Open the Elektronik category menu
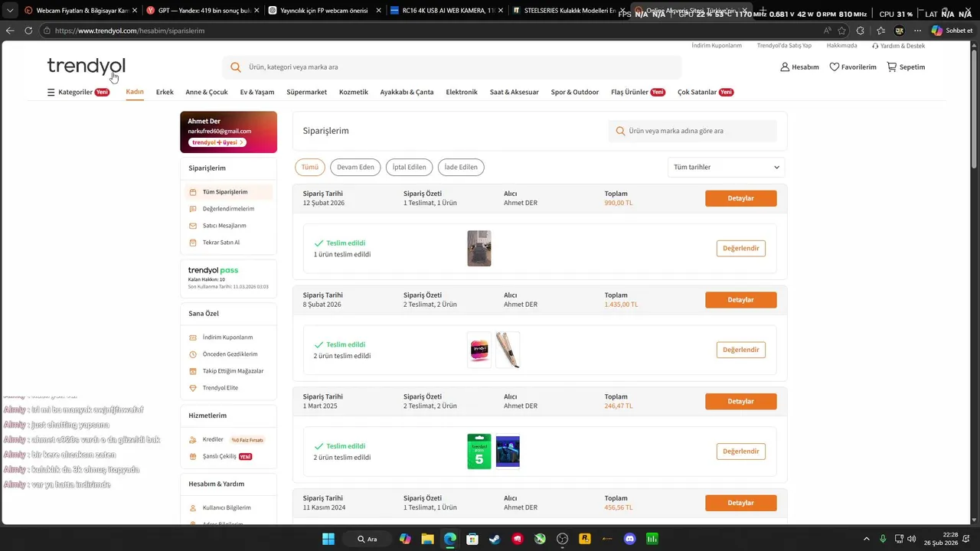Screen dimensions: 980x551 click(462, 92)
